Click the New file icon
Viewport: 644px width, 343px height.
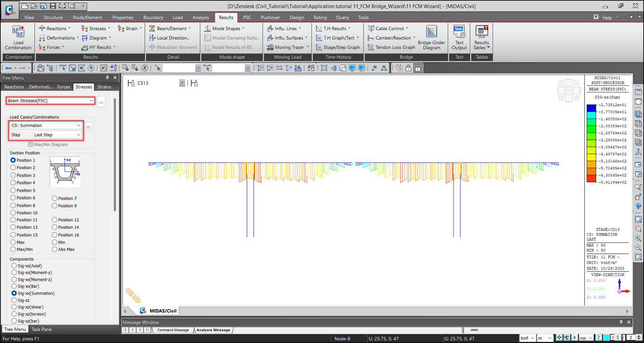(x=24, y=6)
